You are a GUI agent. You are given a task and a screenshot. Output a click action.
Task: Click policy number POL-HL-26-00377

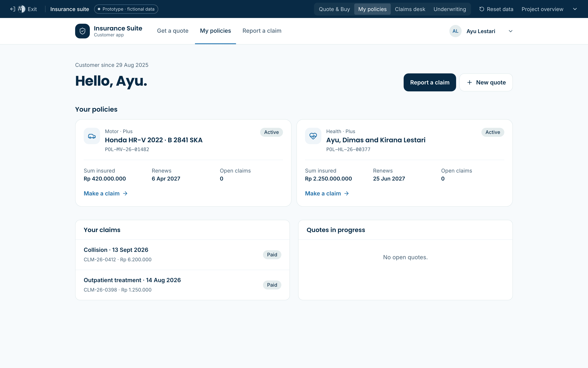coord(348,149)
